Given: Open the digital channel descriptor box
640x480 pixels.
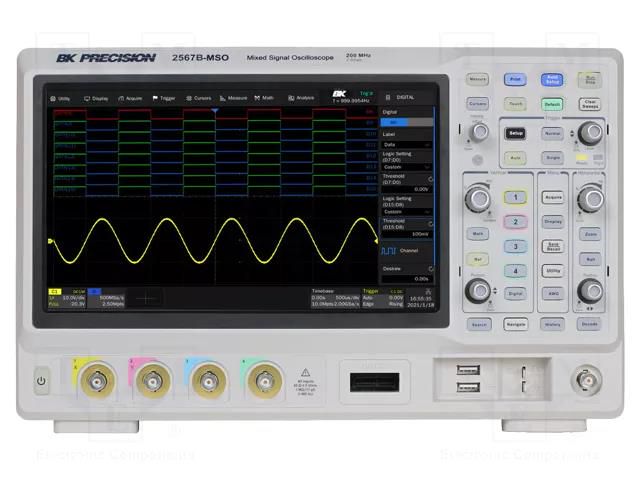Looking at the screenshot, I should [x=106, y=298].
